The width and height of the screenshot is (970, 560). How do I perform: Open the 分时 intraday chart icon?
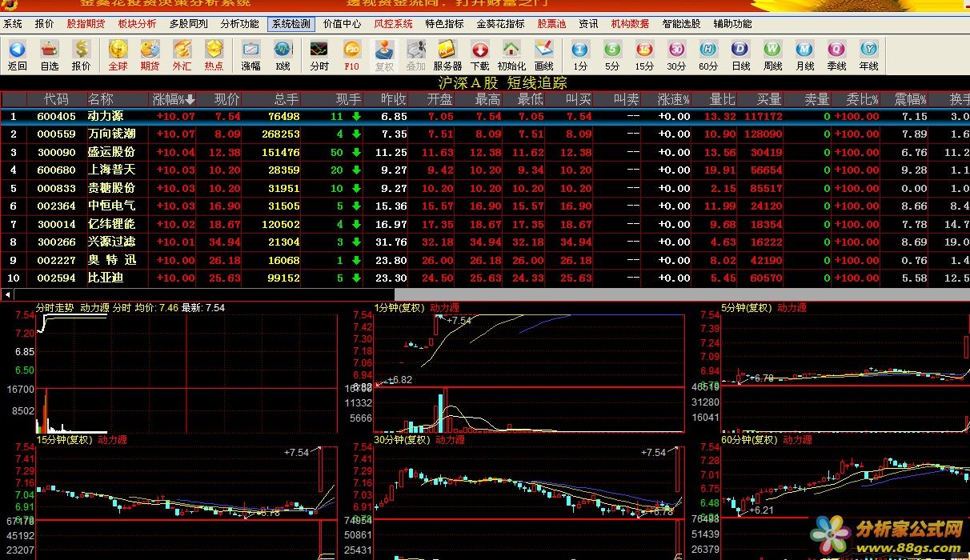pyautogui.click(x=319, y=55)
